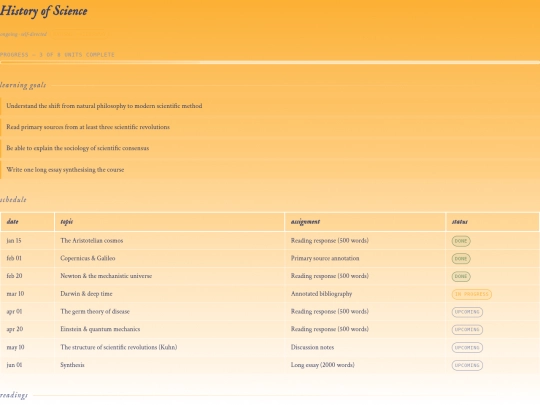Click the DONE badge for Newton row

[x=461, y=276]
